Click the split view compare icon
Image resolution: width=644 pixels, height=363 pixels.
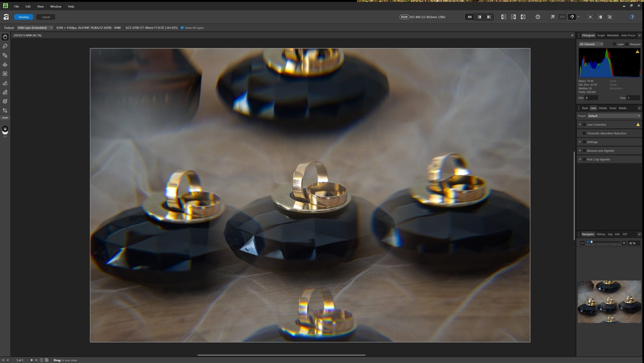(x=479, y=17)
